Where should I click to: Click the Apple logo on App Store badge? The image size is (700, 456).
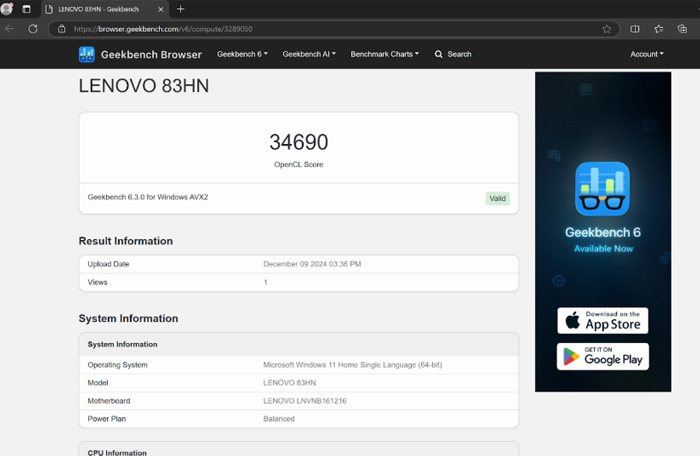pos(573,320)
